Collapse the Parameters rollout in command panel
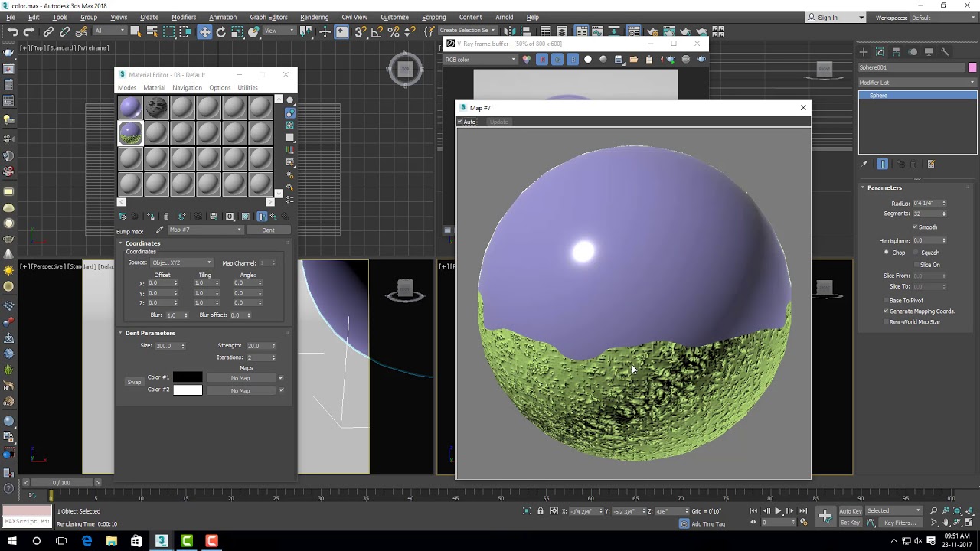The height and width of the screenshot is (551, 980). coord(884,187)
